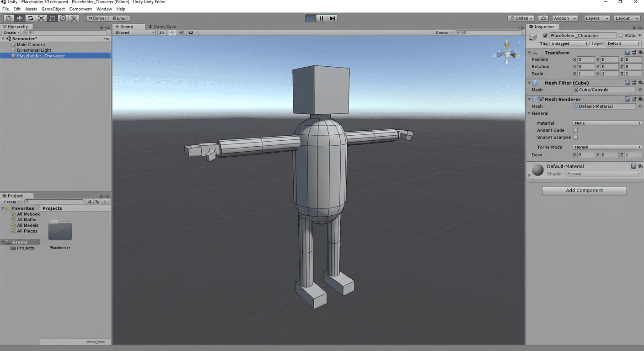Select the Rotate tool
This screenshot has width=644, height=351.
pyautogui.click(x=30, y=18)
